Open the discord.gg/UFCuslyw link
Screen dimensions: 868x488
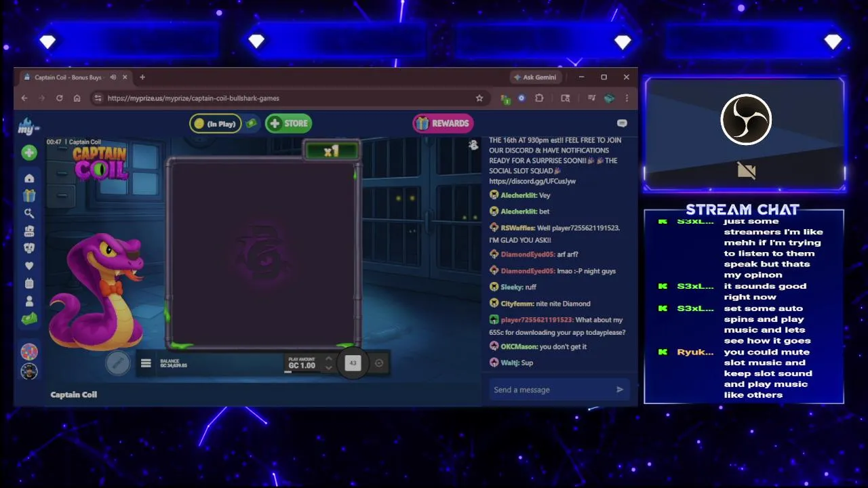[x=532, y=182]
